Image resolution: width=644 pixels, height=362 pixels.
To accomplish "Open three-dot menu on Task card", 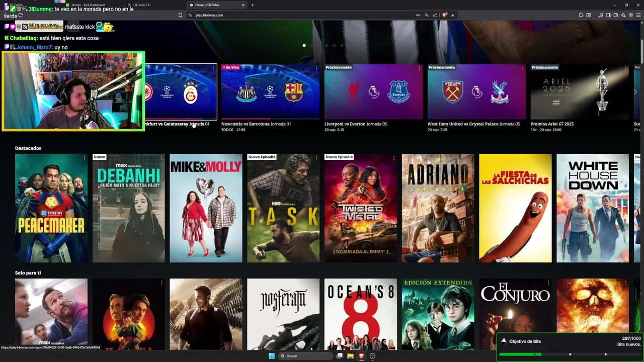I will pos(316,158).
